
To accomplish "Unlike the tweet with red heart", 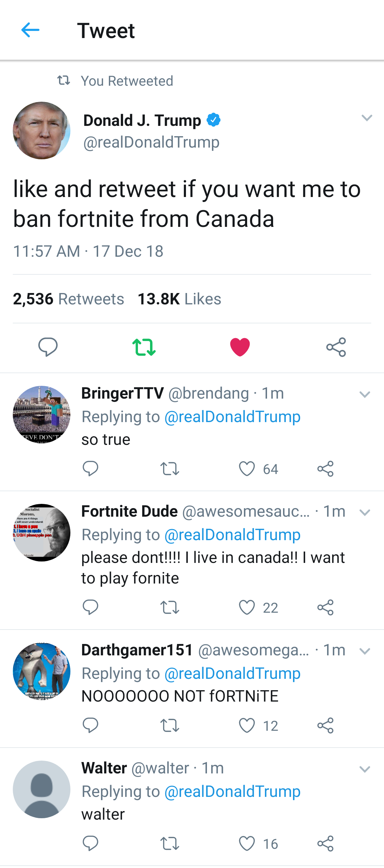I will 240,347.
